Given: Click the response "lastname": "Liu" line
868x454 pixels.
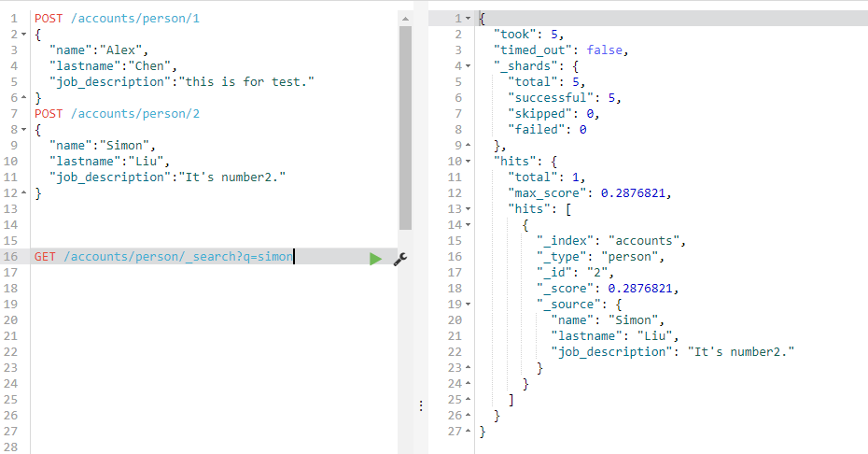Looking at the screenshot, I should click(x=614, y=336).
